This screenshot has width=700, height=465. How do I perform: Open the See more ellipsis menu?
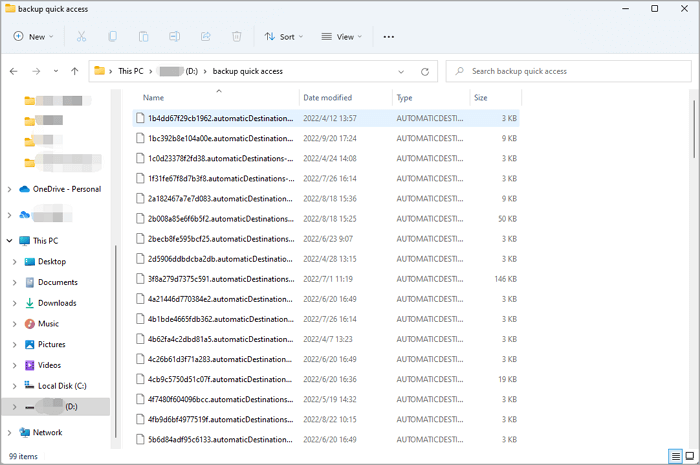click(389, 37)
